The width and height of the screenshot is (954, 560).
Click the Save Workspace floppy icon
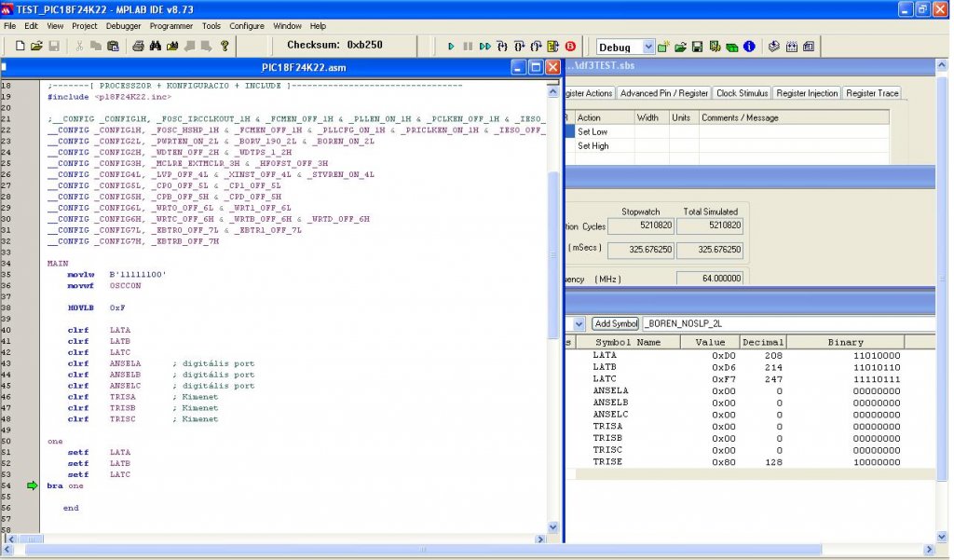[x=698, y=47]
